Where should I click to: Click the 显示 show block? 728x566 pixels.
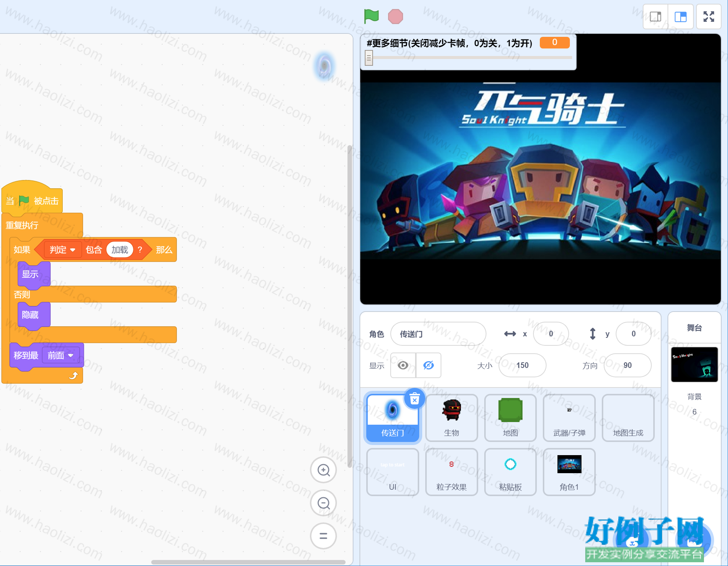click(34, 274)
